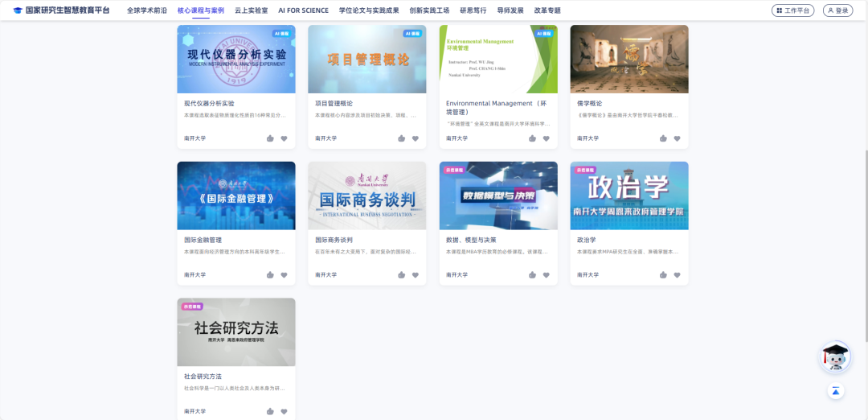868x420 pixels.
Task: Click 现代仪器分析实验 course thumbnail
Action: click(x=236, y=59)
